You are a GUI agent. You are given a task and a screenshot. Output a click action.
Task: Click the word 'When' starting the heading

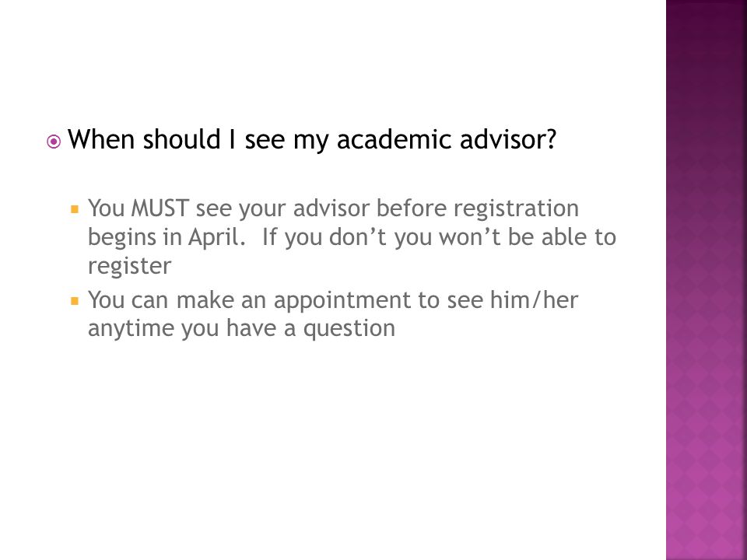[x=101, y=139]
